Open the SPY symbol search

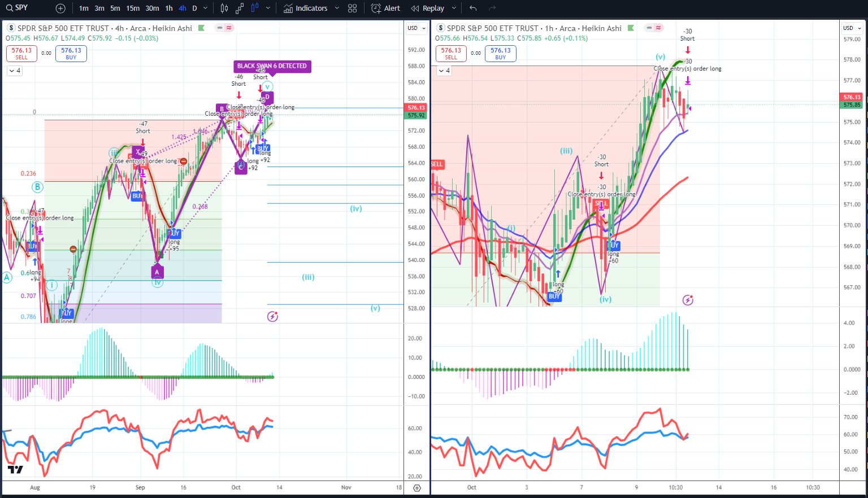coord(17,8)
